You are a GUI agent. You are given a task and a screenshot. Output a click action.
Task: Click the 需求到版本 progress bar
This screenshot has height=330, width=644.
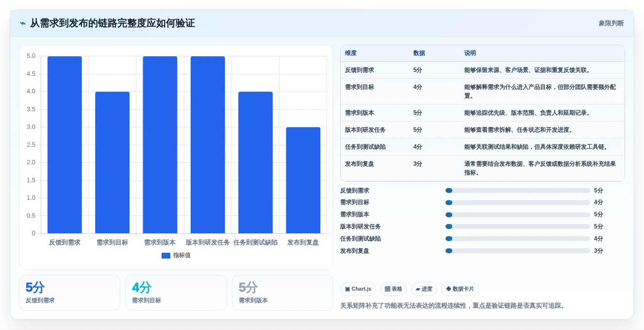coord(518,215)
